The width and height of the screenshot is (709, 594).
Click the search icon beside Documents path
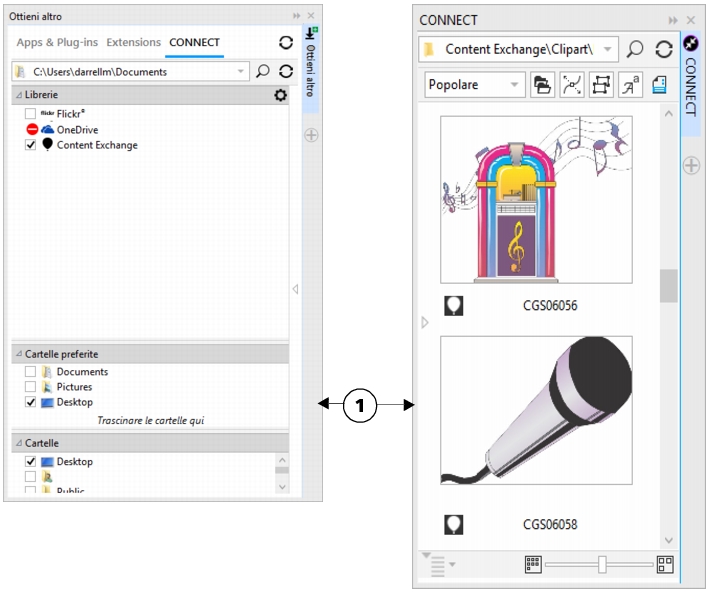click(x=262, y=72)
